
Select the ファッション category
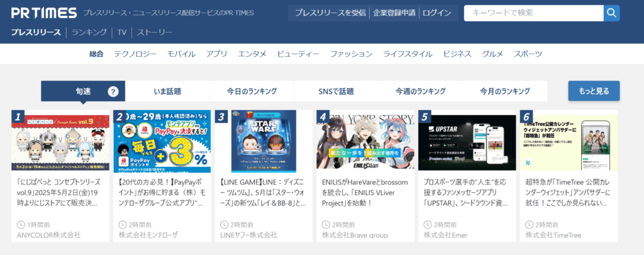coord(351,54)
